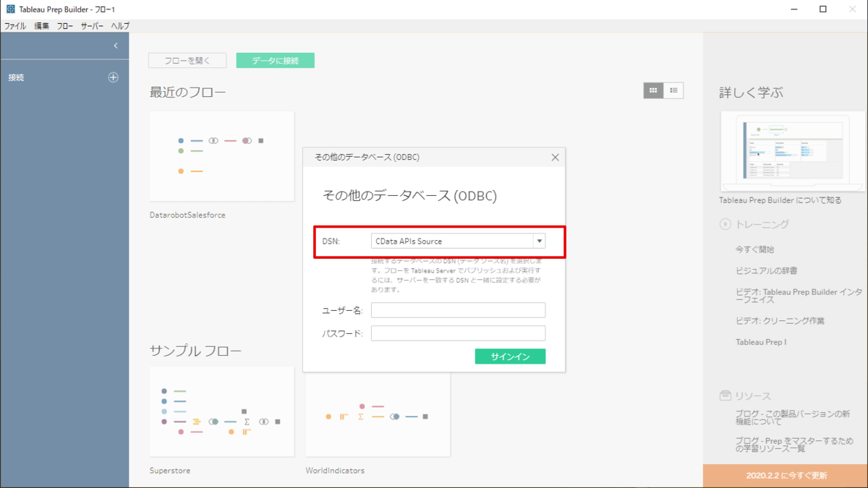Open the ヘルプ menu

(x=120, y=26)
